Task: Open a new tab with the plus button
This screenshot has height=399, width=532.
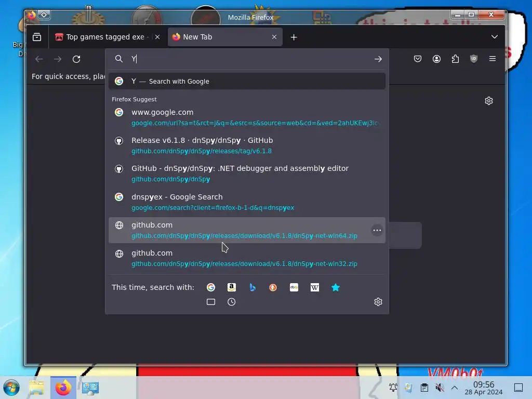Action: tap(294, 37)
